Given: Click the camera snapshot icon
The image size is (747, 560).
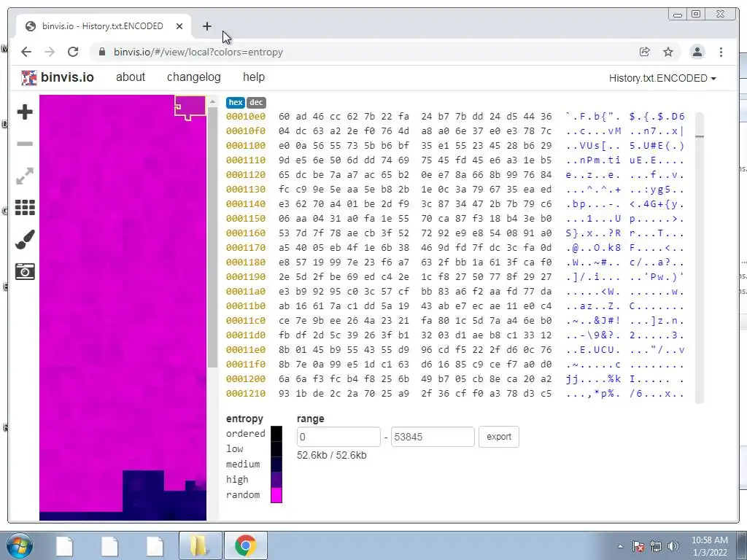Looking at the screenshot, I should [25, 271].
